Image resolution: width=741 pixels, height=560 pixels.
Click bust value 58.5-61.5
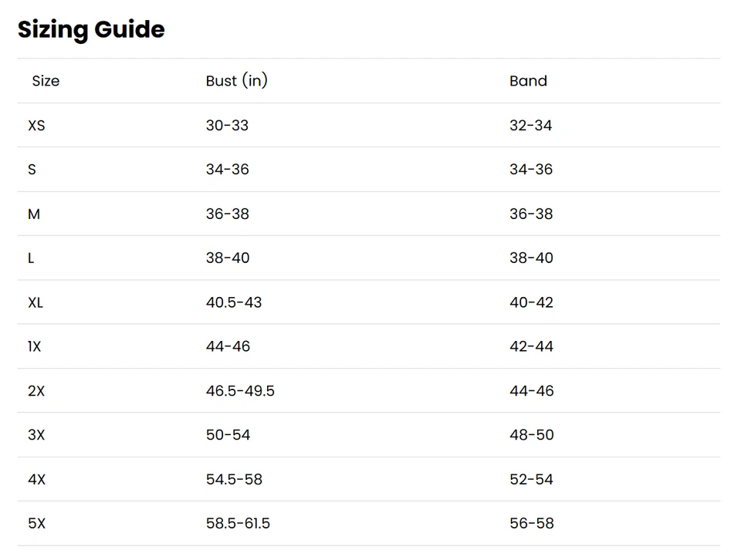click(238, 523)
